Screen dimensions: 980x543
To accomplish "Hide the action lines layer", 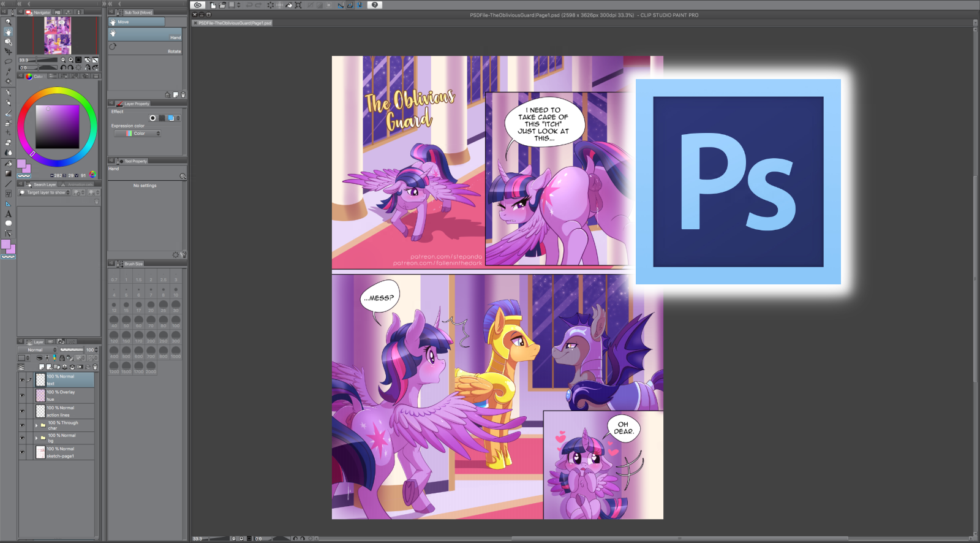I will coord(22,411).
